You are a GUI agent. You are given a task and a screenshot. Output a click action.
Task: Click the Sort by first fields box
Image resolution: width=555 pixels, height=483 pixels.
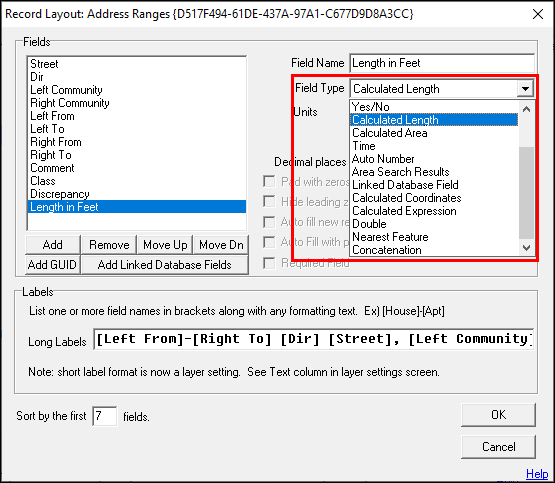(x=105, y=416)
